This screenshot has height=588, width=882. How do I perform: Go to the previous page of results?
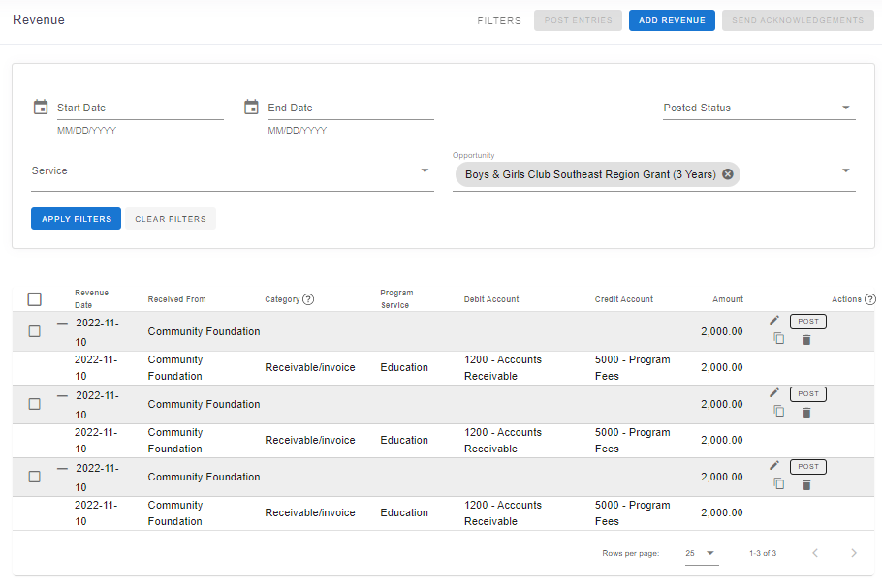[x=815, y=553]
